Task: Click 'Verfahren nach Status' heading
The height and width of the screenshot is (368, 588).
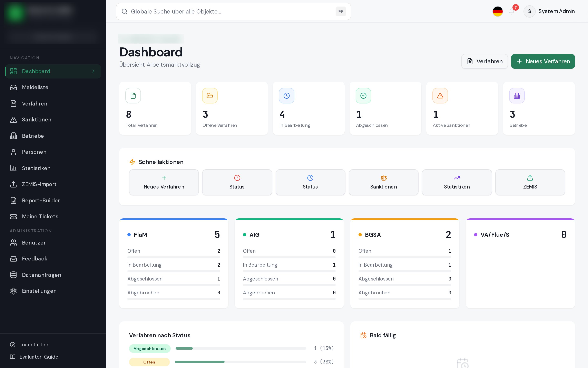Action: (x=160, y=335)
